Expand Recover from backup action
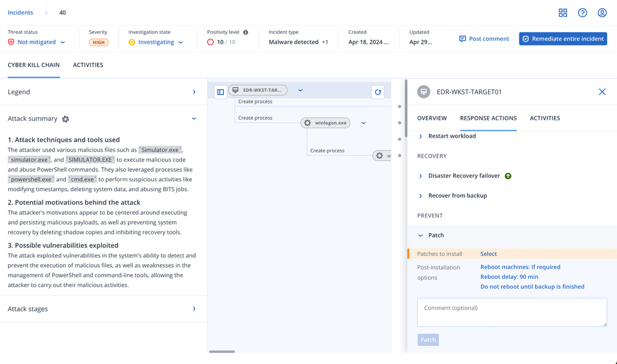 coord(421,196)
